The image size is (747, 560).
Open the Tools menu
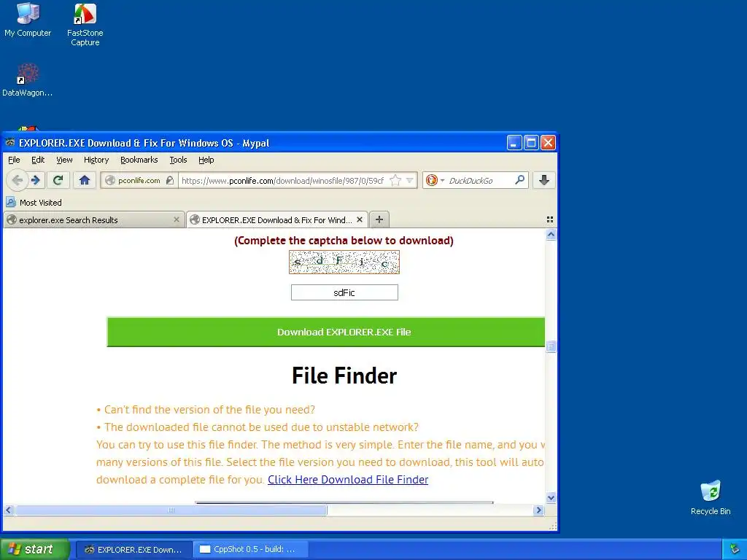click(178, 160)
